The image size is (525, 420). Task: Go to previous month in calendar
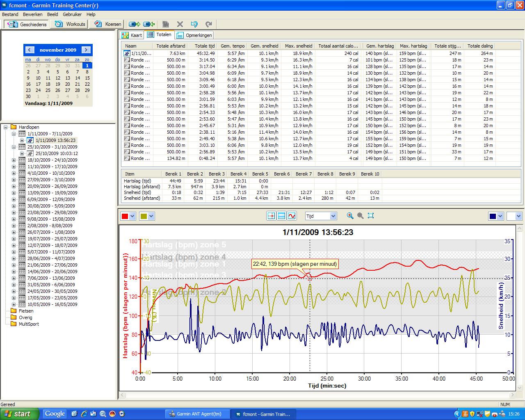(30, 50)
